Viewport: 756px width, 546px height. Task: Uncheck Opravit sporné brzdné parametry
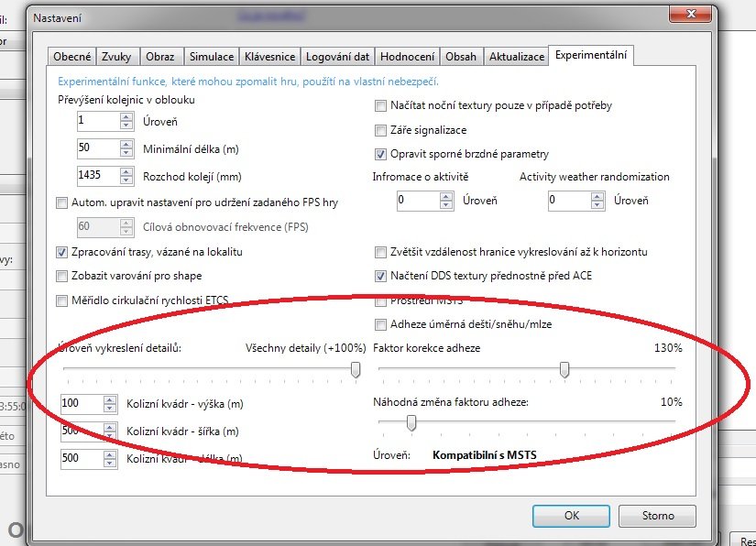[381, 154]
